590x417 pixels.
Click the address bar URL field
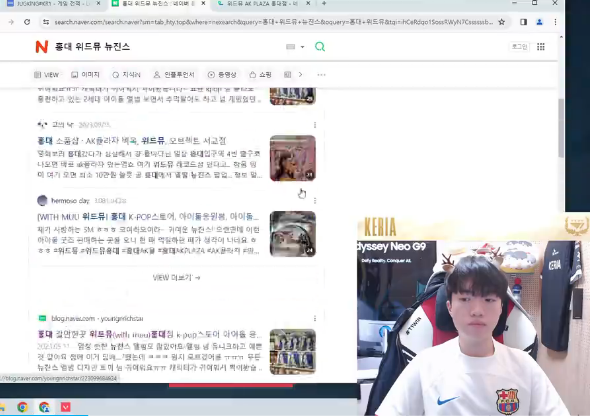[x=274, y=22]
